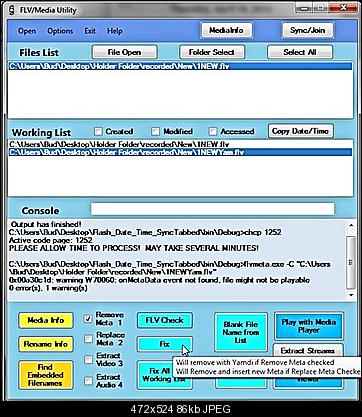Uncheck the Remove Meta 1 checkbox
The image size is (362, 417).
pos(88,319)
